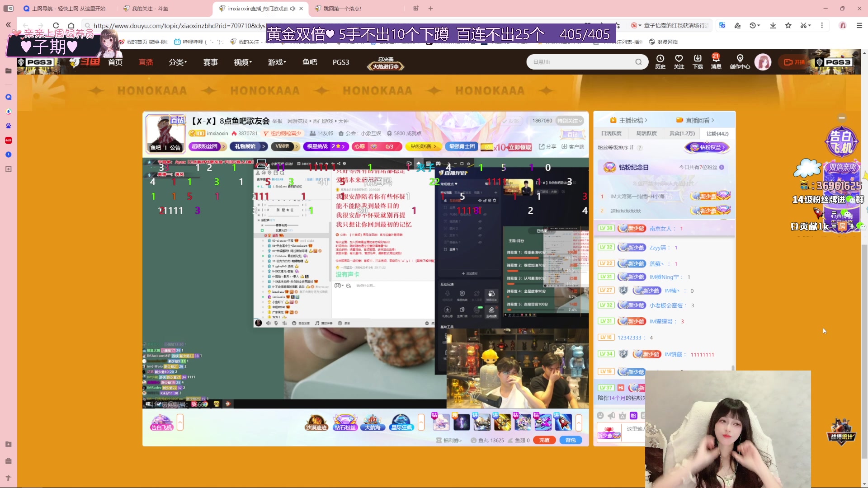The image size is (868, 488).
Task: Click the 沙漠遗迹 gift icon
Action: pyautogui.click(x=316, y=422)
